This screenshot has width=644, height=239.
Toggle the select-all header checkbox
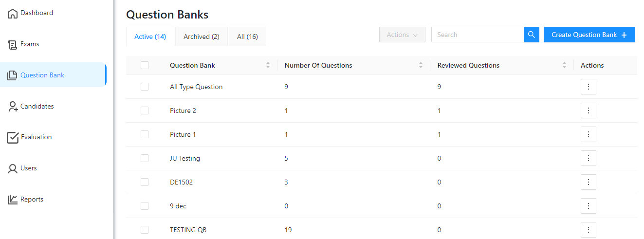[145, 65]
